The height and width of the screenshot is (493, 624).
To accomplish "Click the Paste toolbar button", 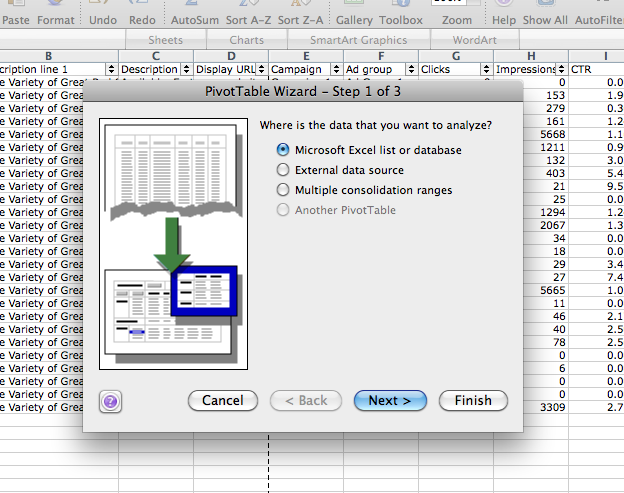I will coord(16,13).
